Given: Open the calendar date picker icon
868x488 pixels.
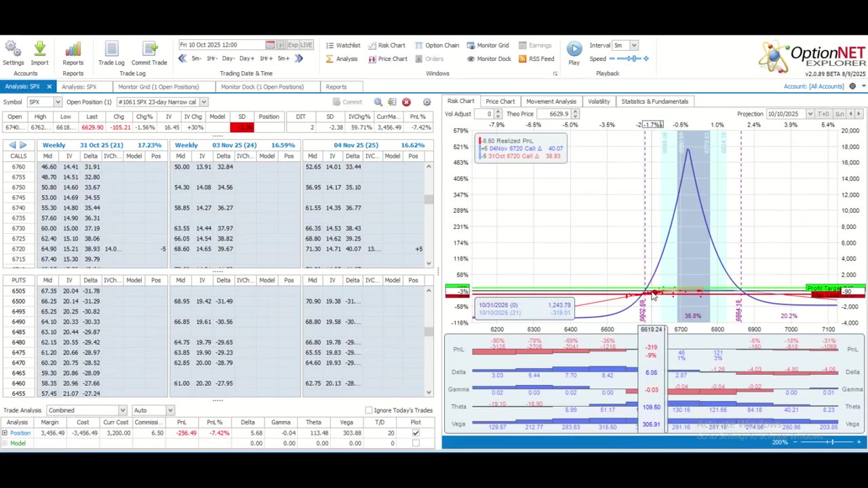Looking at the screenshot, I should click(x=270, y=45).
